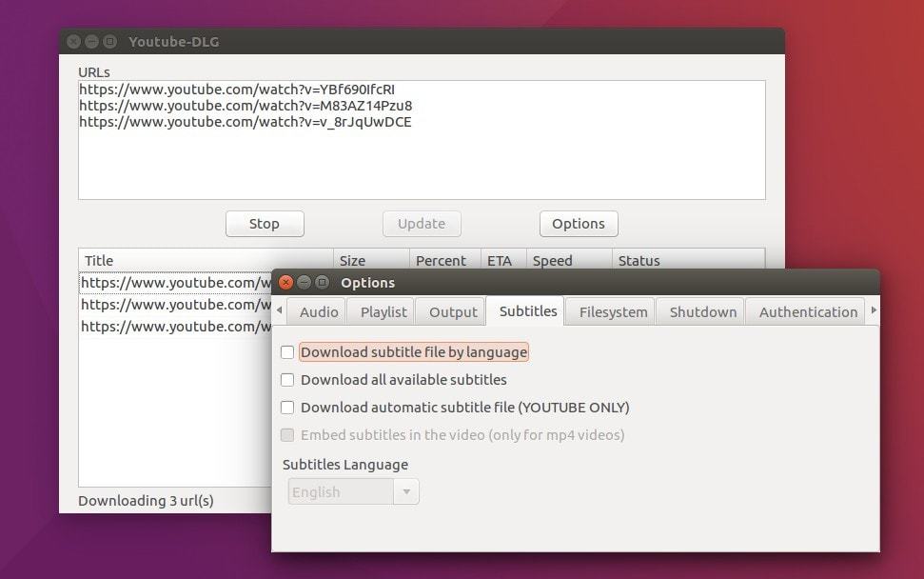
Task: Click the Stop button
Action: pyautogui.click(x=265, y=224)
